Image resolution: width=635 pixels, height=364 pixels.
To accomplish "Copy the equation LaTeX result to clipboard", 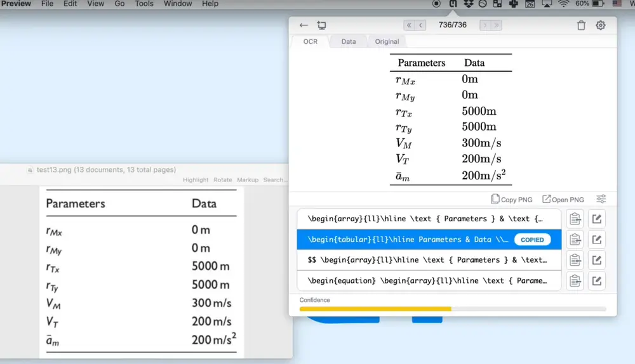I will coord(575,280).
